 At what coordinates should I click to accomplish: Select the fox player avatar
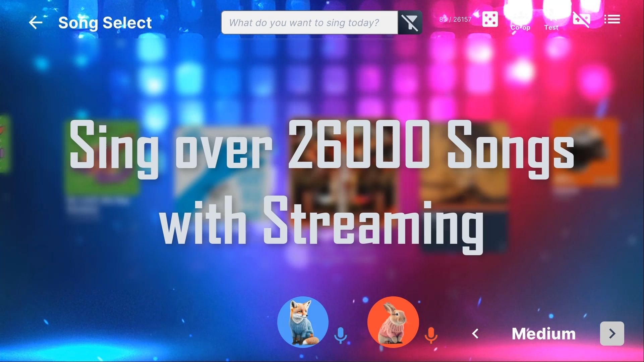pos(303,322)
